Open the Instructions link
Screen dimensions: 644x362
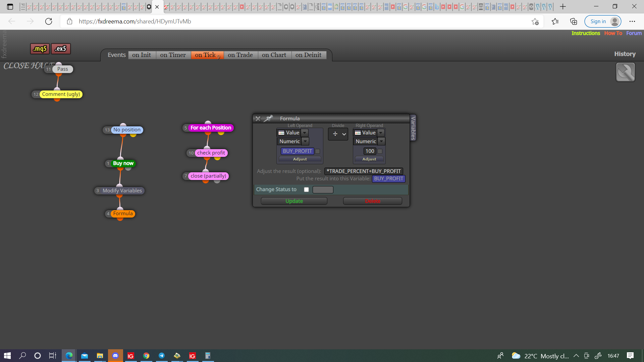tap(586, 33)
